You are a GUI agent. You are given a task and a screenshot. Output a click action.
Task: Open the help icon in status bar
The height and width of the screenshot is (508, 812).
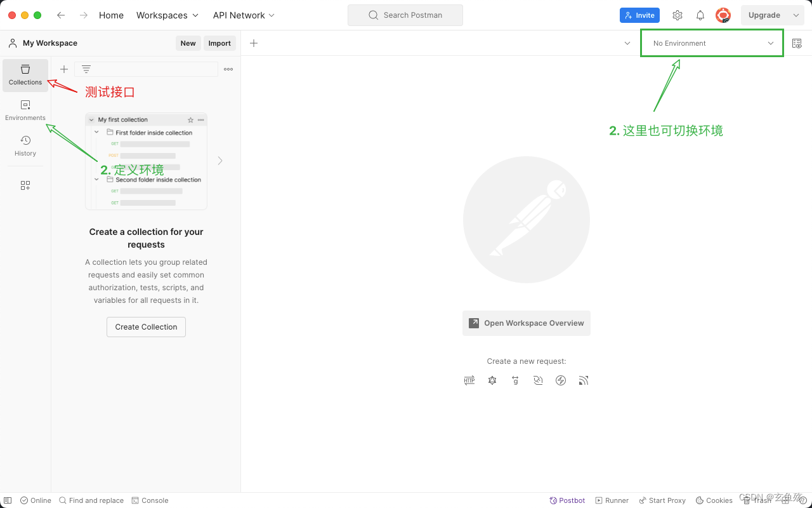click(x=803, y=500)
